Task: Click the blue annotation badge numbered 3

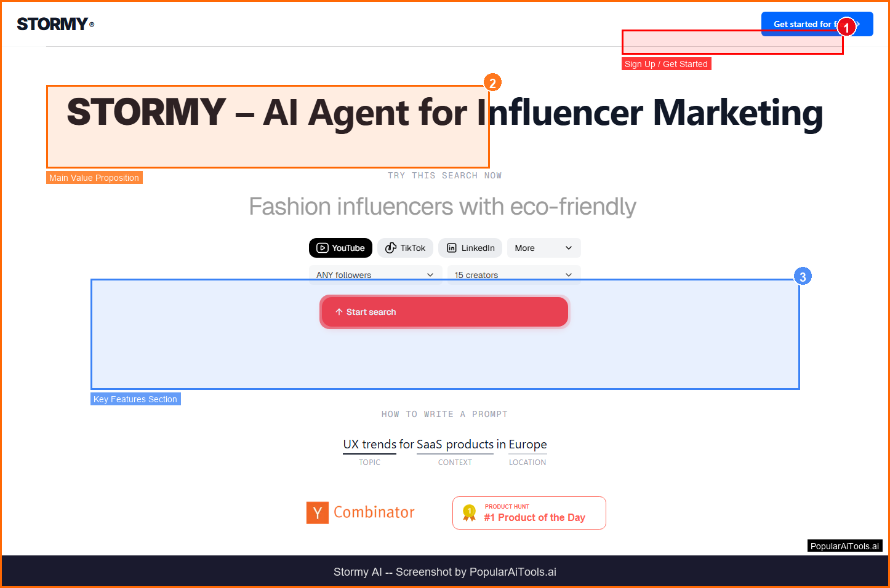Action: 802,277
